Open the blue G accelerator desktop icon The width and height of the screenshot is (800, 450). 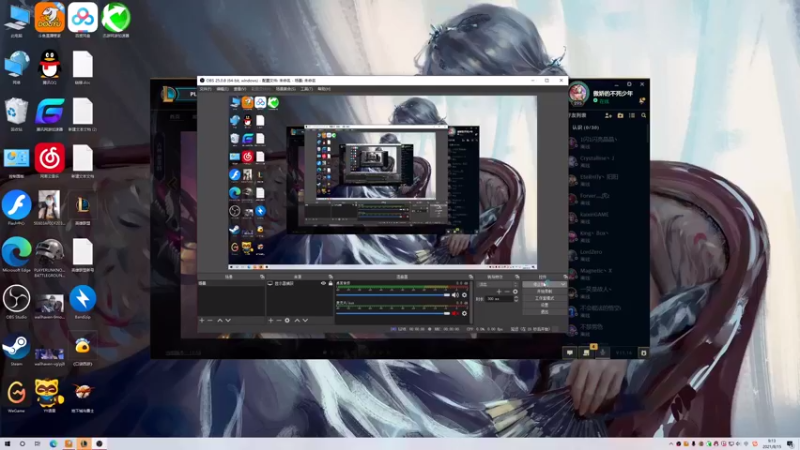49,113
